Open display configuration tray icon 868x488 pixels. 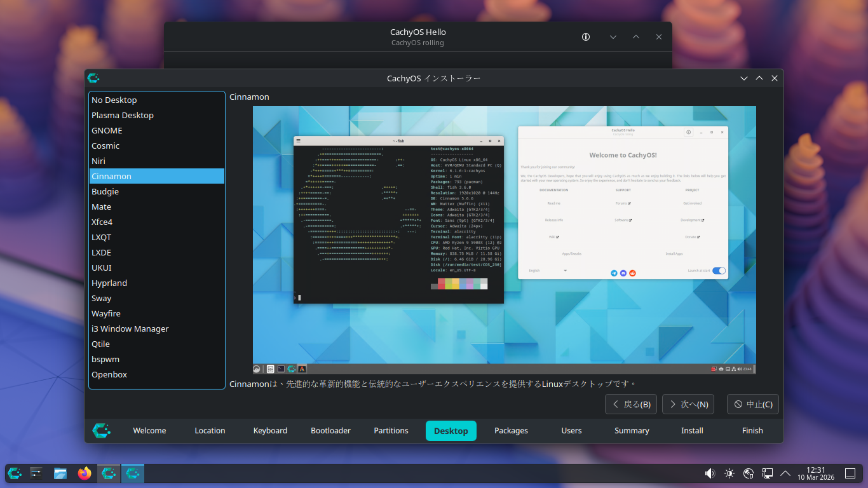[x=768, y=473]
